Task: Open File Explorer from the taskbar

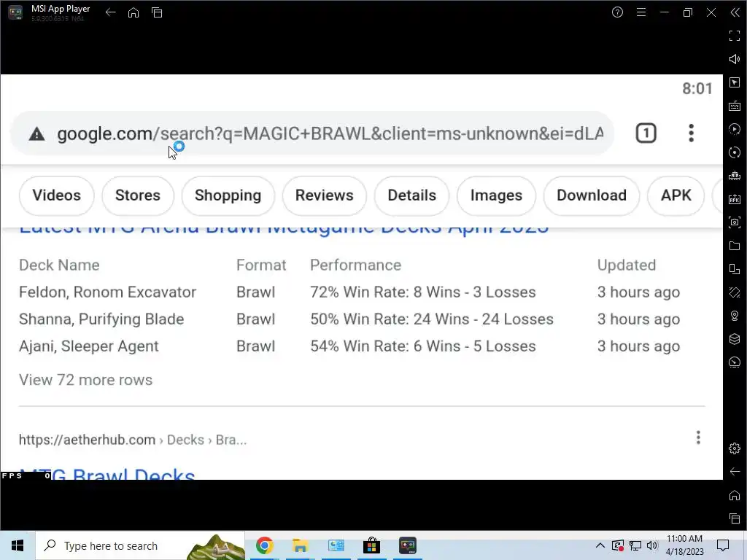Action: tap(300, 545)
